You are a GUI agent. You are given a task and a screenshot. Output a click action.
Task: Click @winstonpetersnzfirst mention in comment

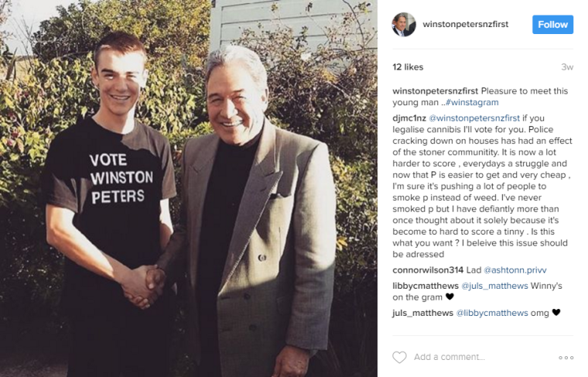(x=474, y=118)
